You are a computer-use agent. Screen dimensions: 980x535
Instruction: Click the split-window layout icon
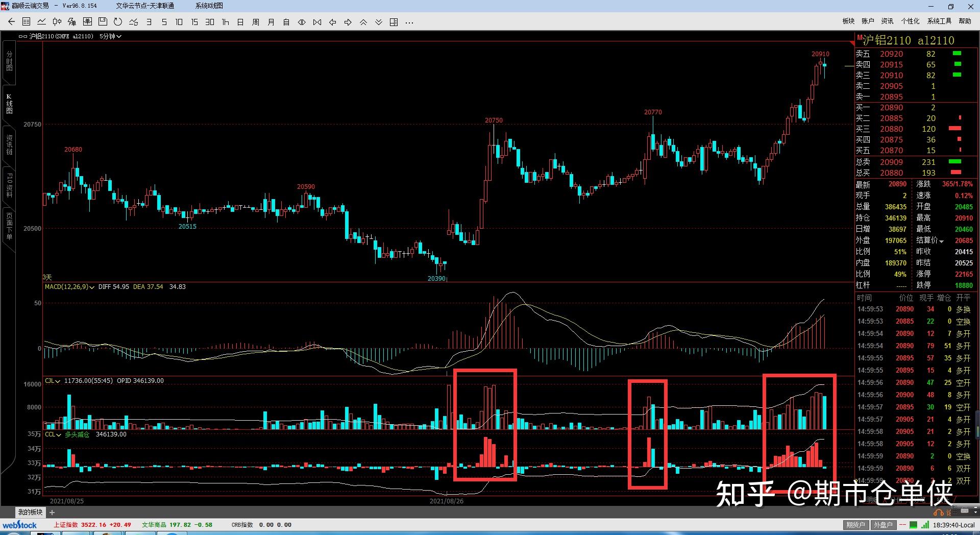point(394,22)
